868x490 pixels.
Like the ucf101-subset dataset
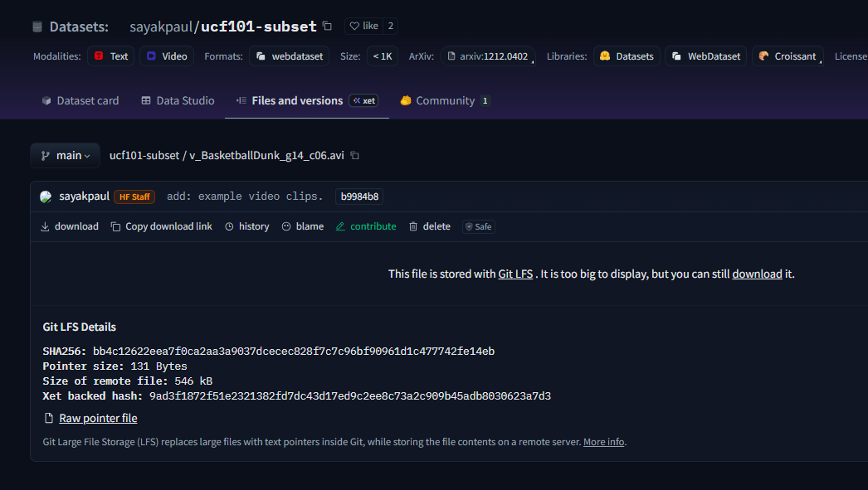tap(364, 26)
